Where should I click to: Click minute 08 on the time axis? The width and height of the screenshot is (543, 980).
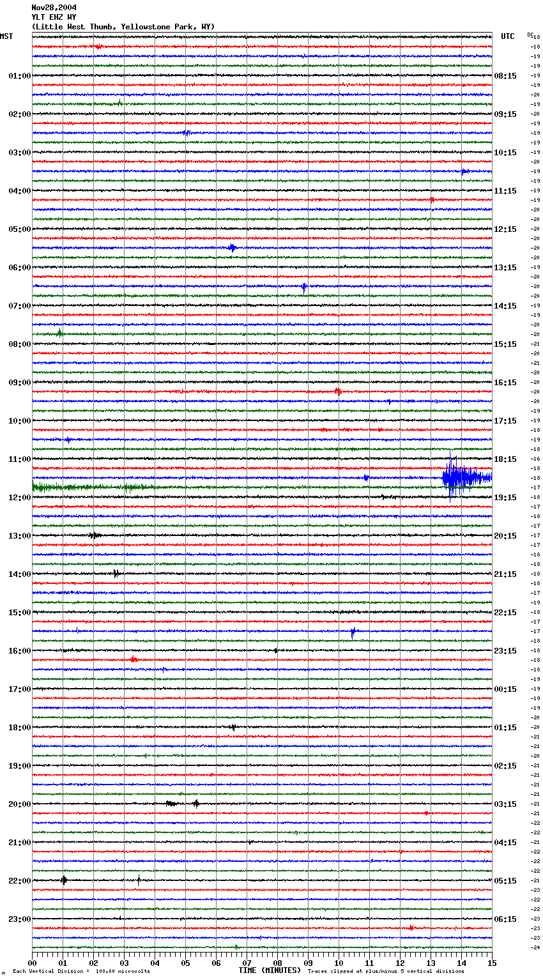278,963
